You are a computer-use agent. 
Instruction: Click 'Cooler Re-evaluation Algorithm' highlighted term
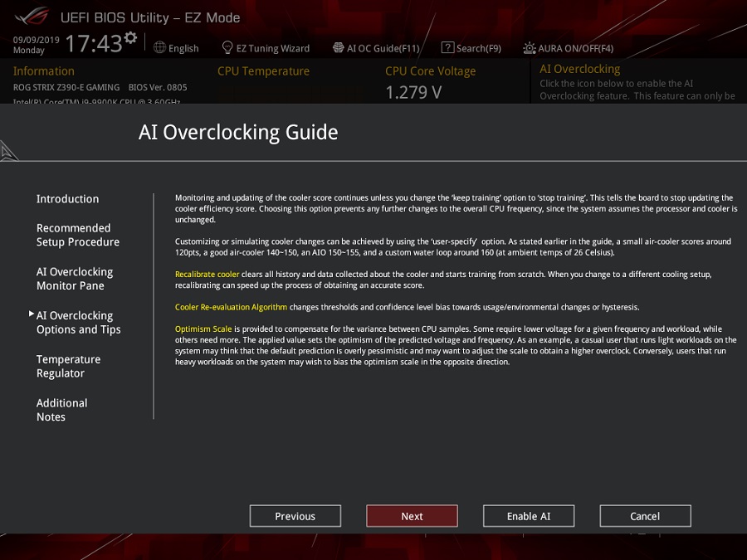[231, 307]
